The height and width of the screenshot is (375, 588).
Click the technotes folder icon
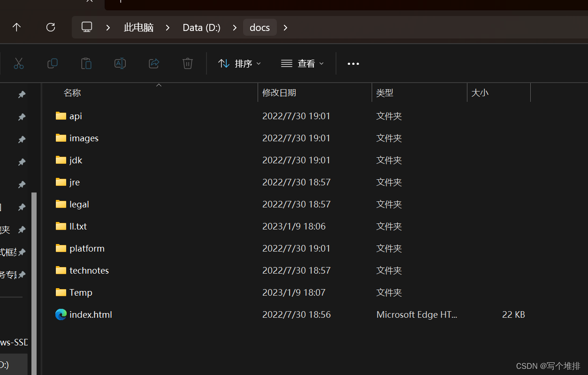click(x=61, y=270)
